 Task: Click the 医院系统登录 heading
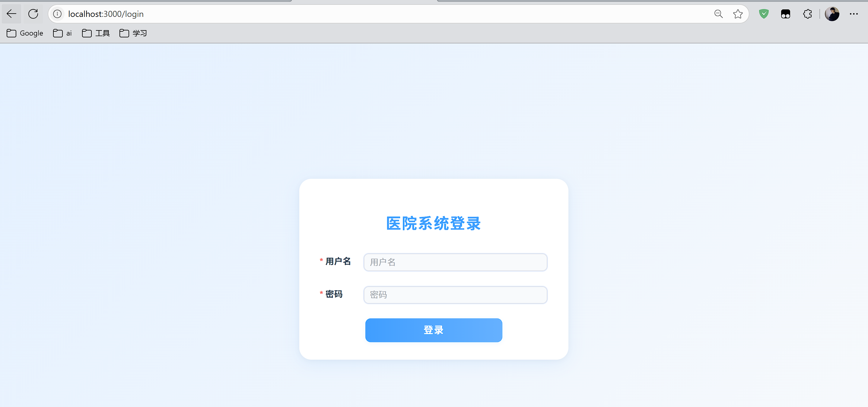(434, 223)
